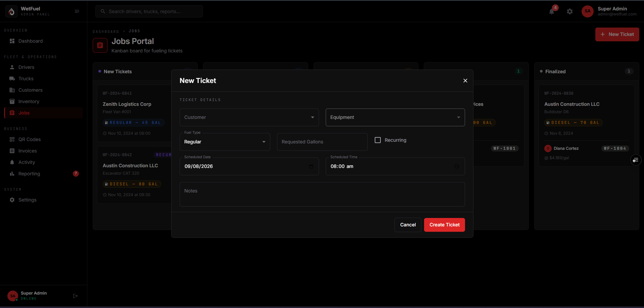Viewport: 644px width, 308px height.
Task: Click the Jobs clipboard icon in the sidebar
Action: click(x=12, y=113)
